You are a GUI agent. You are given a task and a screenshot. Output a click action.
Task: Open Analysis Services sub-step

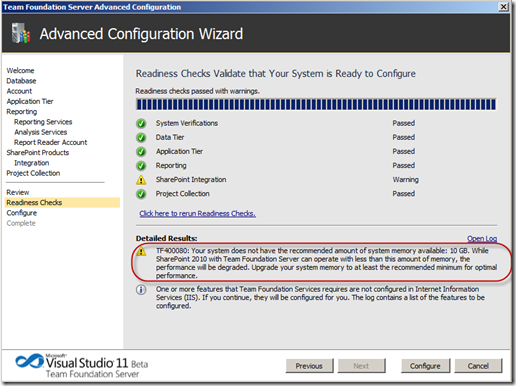(x=41, y=132)
